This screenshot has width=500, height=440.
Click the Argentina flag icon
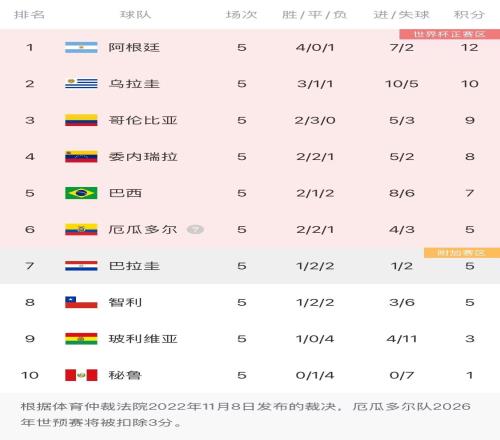(81, 47)
